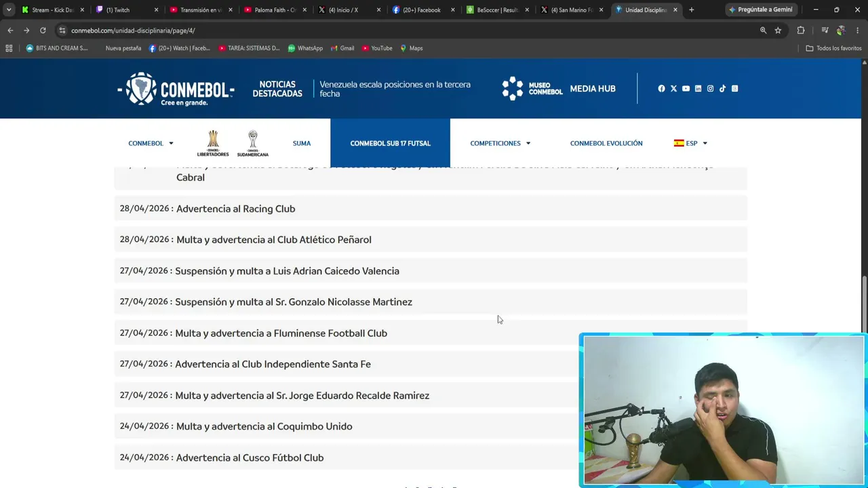Open the MEDIA HUB link
Viewport: 868px width, 488px height.
[x=593, y=89]
